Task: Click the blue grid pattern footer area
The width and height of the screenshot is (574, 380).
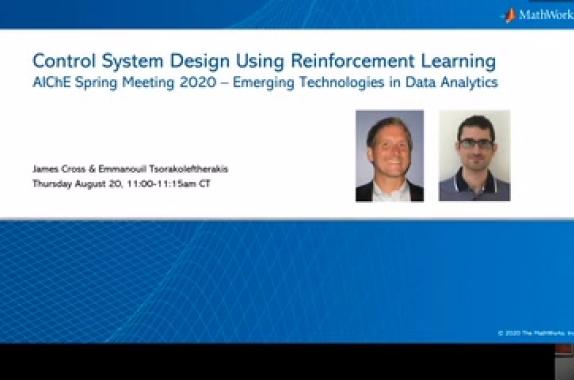Action: click(x=287, y=281)
